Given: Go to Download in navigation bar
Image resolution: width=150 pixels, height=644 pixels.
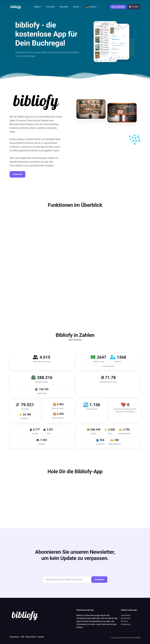Looking at the screenshot, I should click(x=50, y=7).
